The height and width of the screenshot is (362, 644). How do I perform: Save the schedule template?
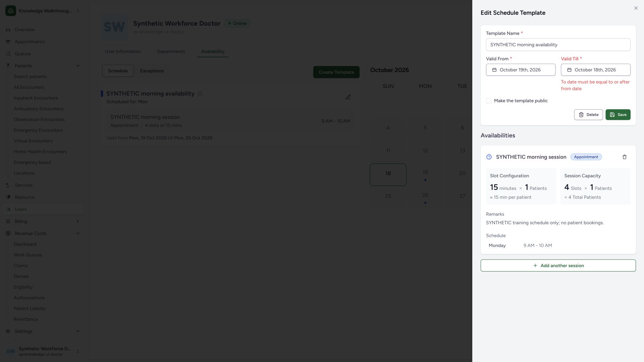click(x=618, y=115)
